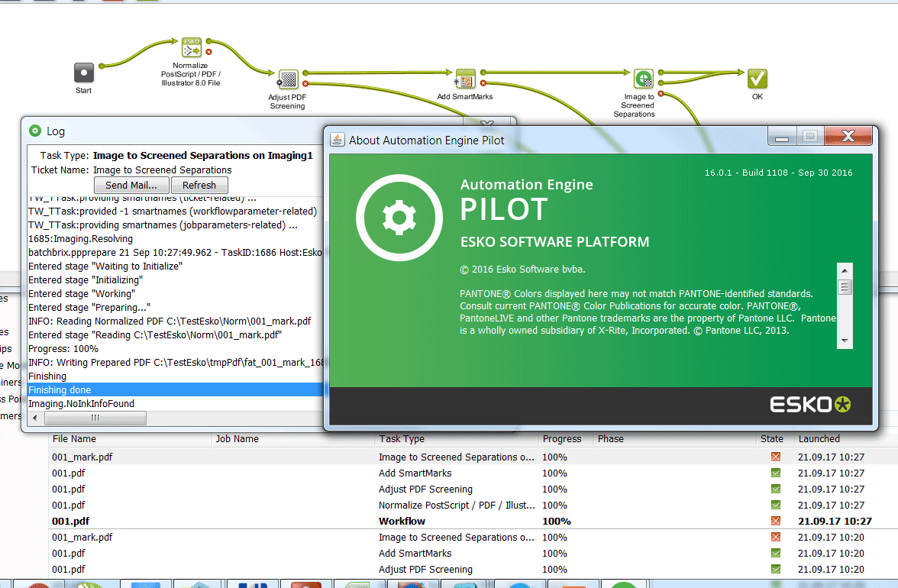Screen dimensions: 898x588
Task: Select the Normalize PostScript/PDF node icon
Action: click(x=192, y=47)
